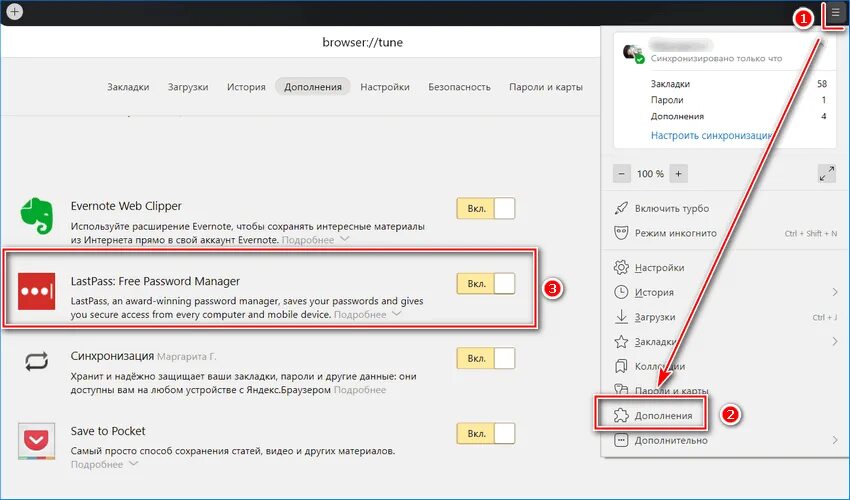Click the Настроить синхронизацию link

click(711, 136)
